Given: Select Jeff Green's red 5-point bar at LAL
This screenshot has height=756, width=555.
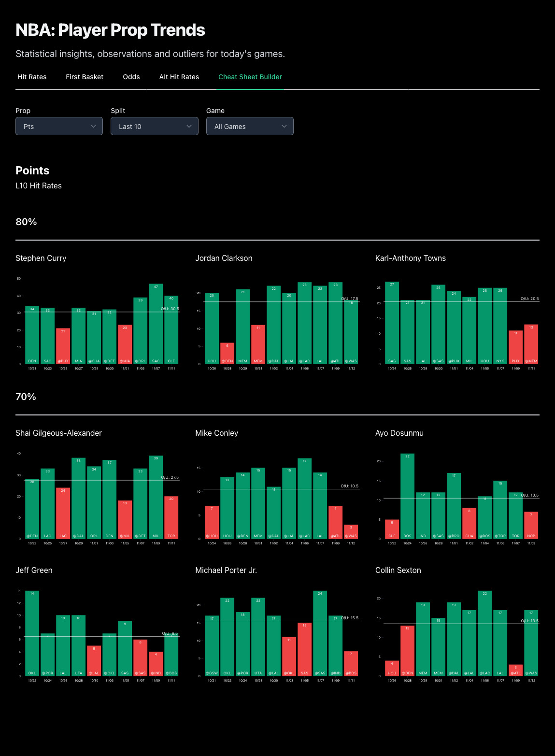Looking at the screenshot, I should pyautogui.click(x=94, y=661).
